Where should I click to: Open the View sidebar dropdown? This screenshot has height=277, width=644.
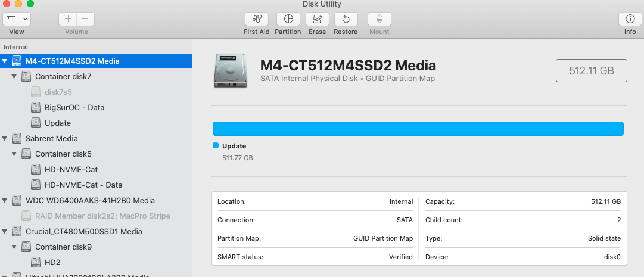tap(17, 19)
